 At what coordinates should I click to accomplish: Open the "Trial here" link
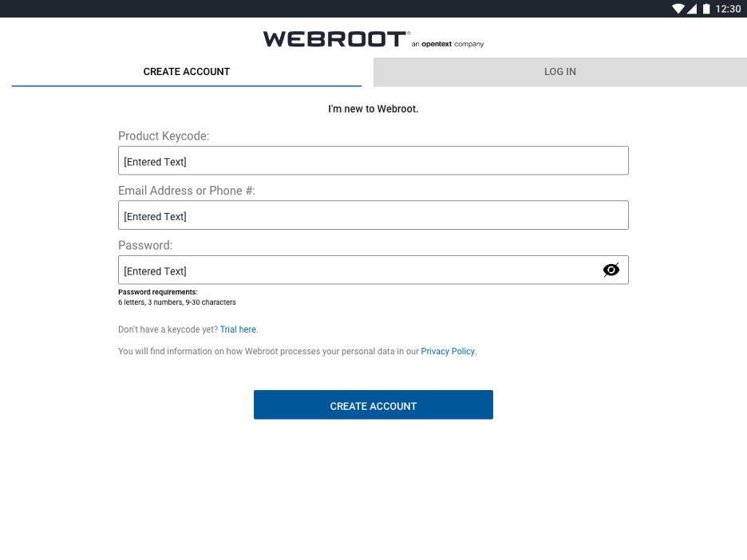click(x=239, y=329)
